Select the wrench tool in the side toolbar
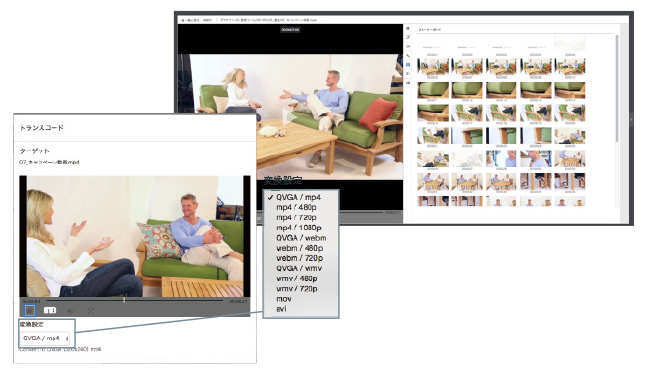 pyautogui.click(x=408, y=56)
